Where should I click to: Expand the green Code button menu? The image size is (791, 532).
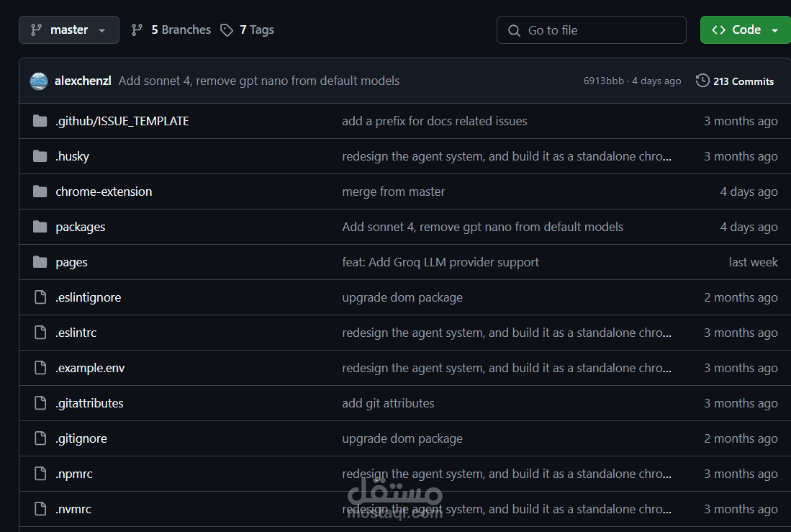tap(745, 30)
